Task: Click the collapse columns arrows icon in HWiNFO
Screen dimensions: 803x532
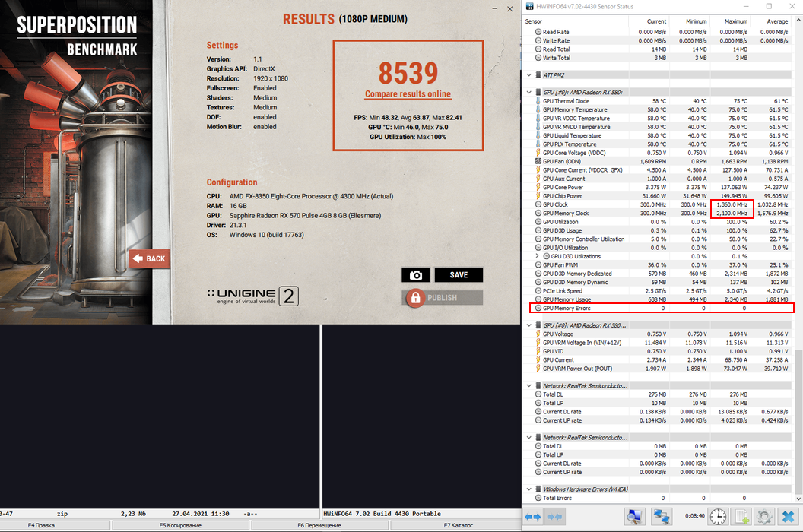Action: point(554,517)
